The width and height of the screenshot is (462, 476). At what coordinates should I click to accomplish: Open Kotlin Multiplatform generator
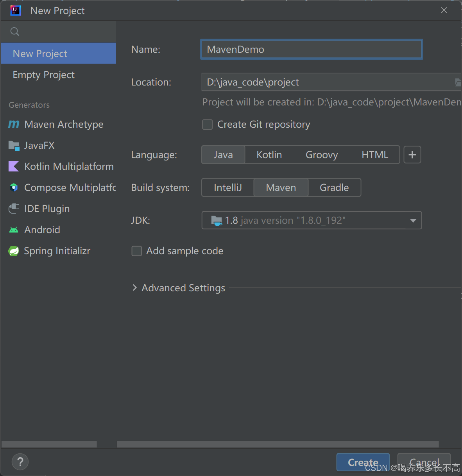pos(58,166)
